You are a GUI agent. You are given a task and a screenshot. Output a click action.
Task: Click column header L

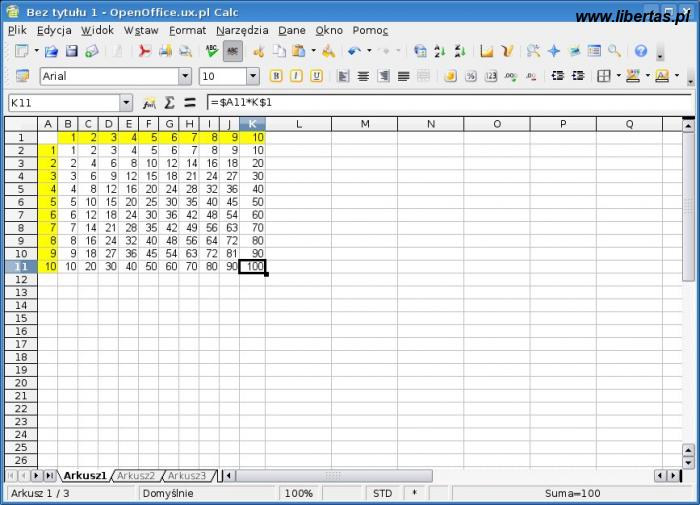tap(298, 124)
